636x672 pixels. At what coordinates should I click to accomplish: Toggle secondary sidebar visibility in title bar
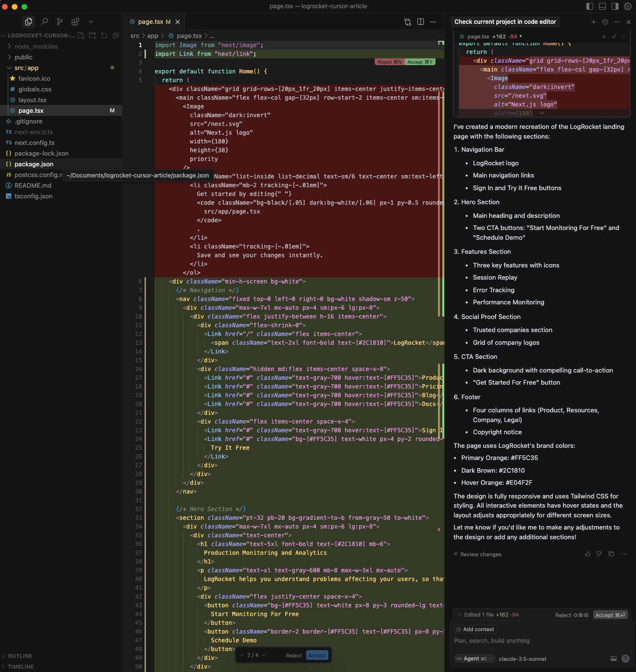[615, 6]
